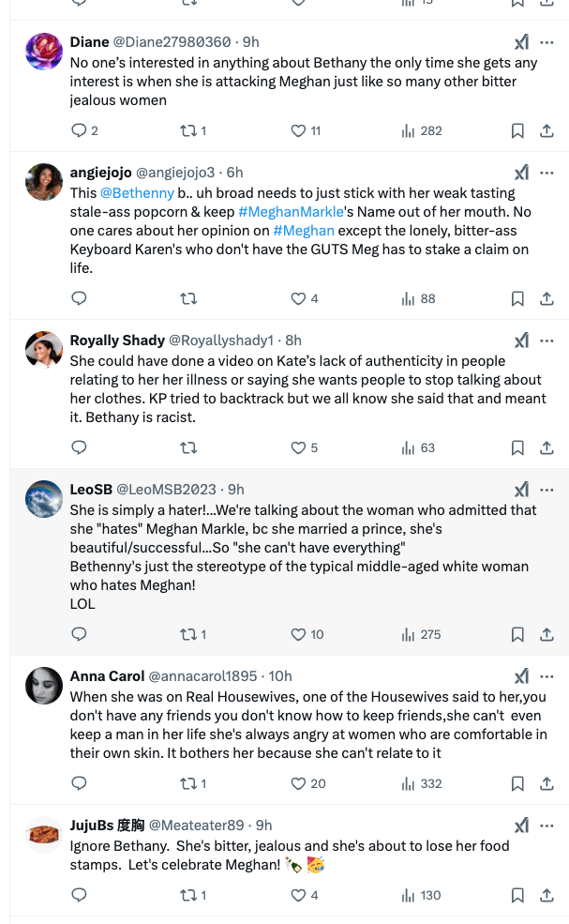Reply to Diane's tweet

pyautogui.click(x=79, y=131)
